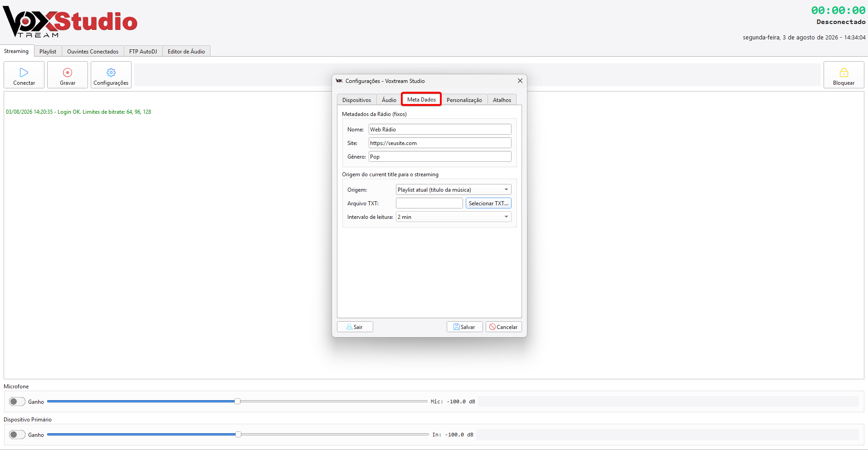Select the Meta Dados tab

coord(421,99)
